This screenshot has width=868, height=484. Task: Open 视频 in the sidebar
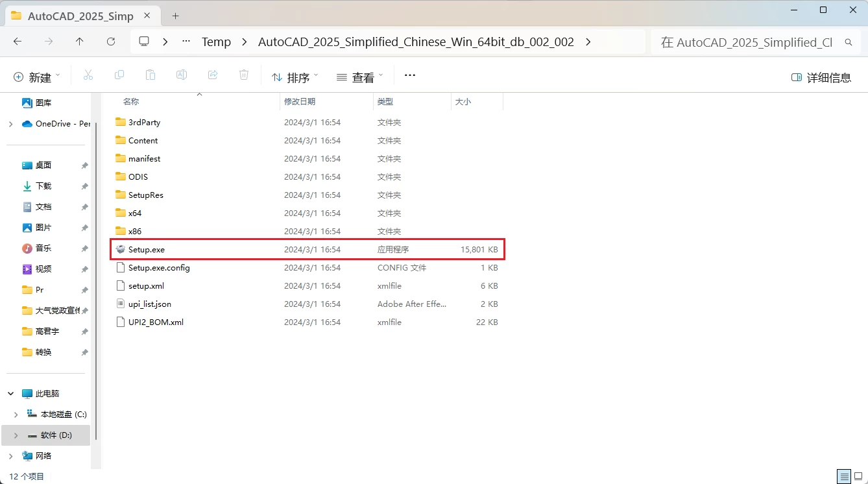[37, 269]
